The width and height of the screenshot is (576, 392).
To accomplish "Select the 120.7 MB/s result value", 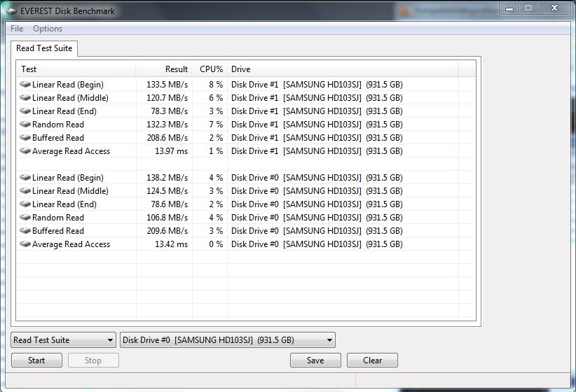I will coord(167,97).
